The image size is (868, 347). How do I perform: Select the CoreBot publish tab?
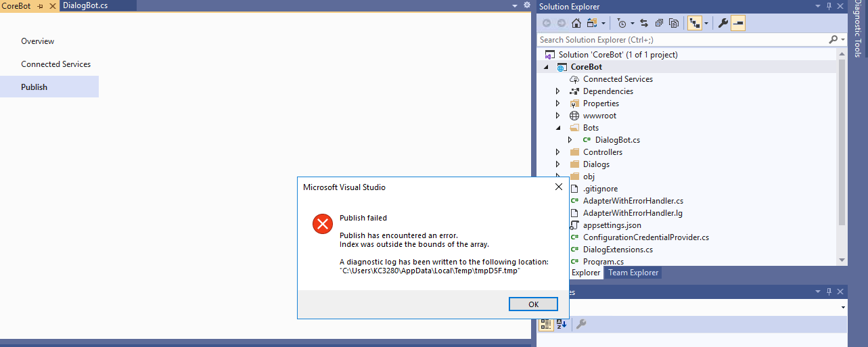(x=16, y=5)
